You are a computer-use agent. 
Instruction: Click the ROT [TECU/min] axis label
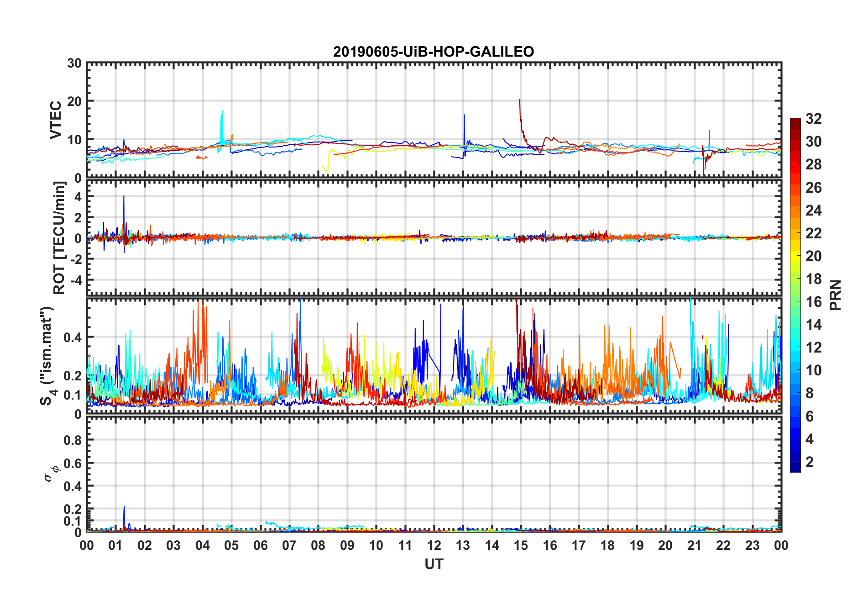(59, 238)
